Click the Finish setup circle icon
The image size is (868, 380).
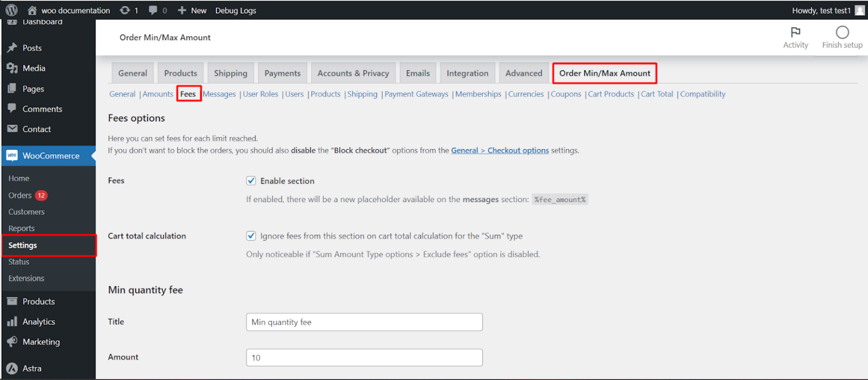841,33
